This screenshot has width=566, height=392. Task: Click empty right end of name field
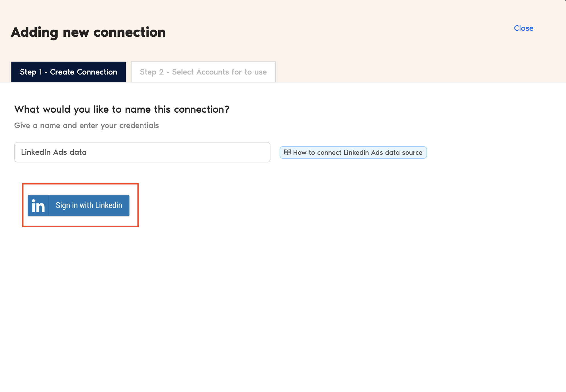pyautogui.click(x=251, y=152)
